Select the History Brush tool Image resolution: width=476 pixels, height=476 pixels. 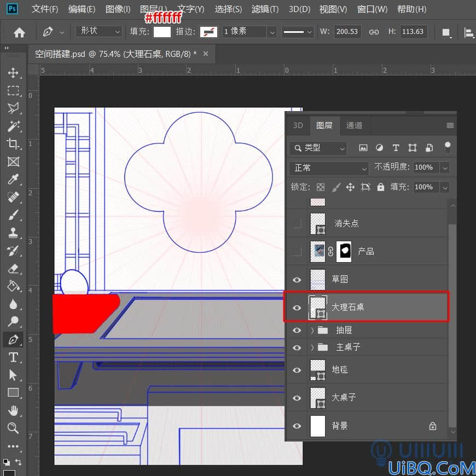point(13,251)
